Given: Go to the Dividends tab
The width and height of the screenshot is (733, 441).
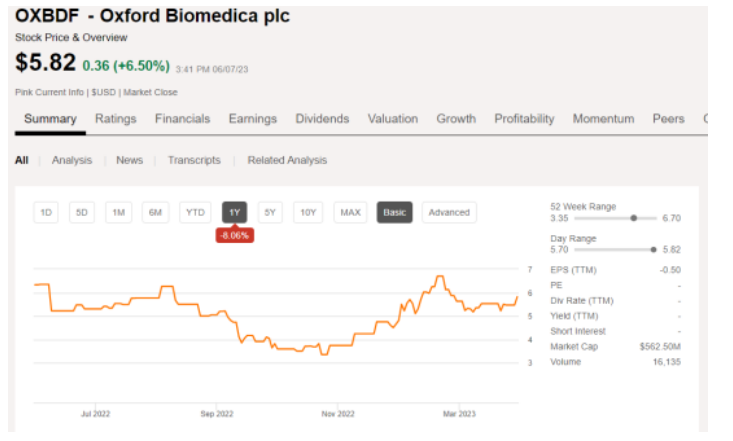Looking at the screenshot, I should coord(322,119).
